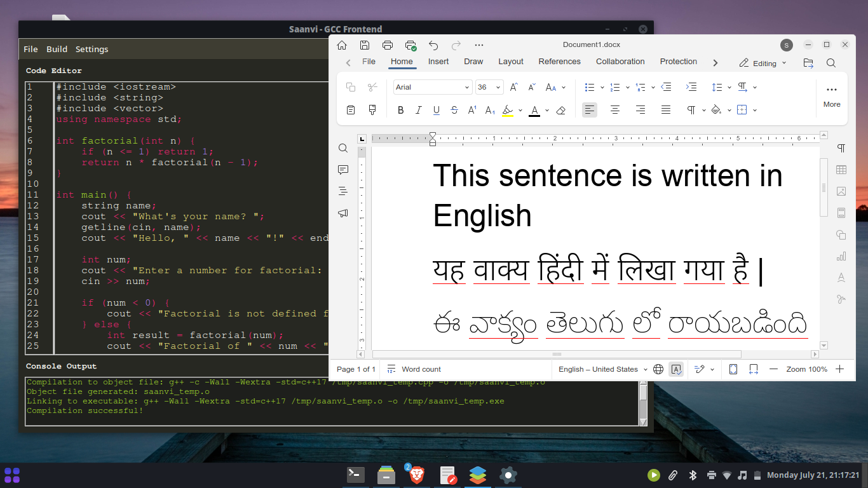The image size is (868, 488).
Task: Toggle italic formatting
Action: click(x=418, y=110)
